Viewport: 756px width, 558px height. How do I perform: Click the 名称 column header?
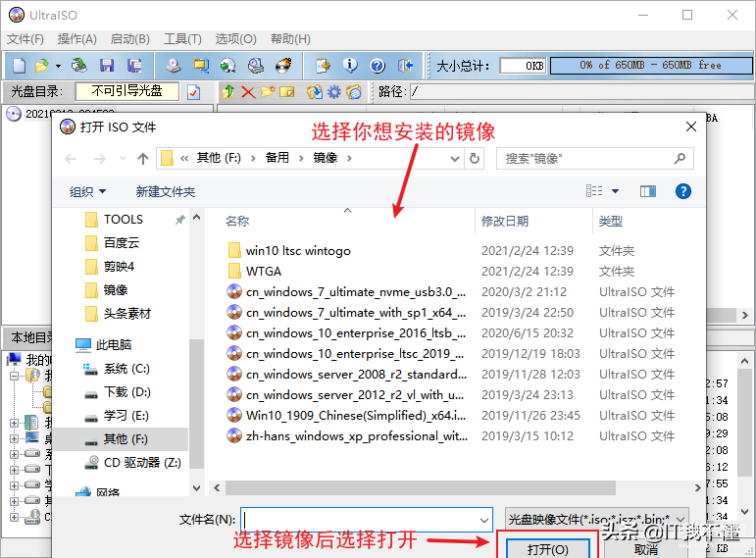tap(237, 222)
